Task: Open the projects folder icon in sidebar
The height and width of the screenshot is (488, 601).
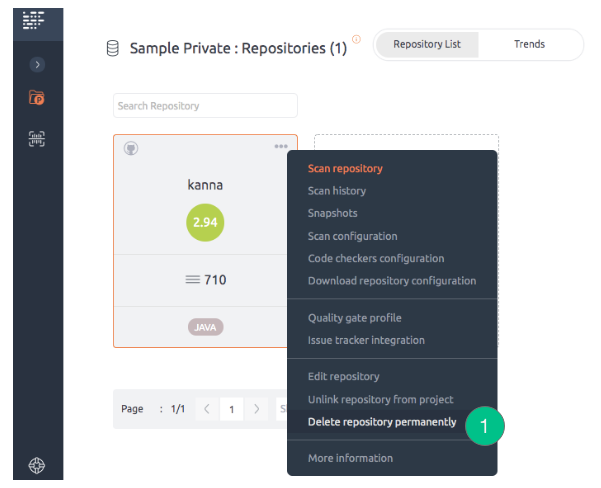Action: click(37, 97)
